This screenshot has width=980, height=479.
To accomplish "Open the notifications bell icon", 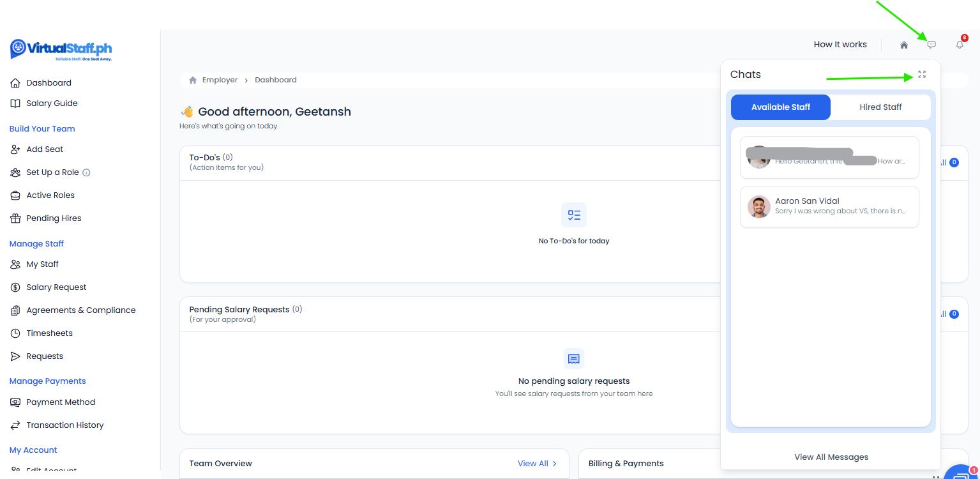I will (960, 45).
